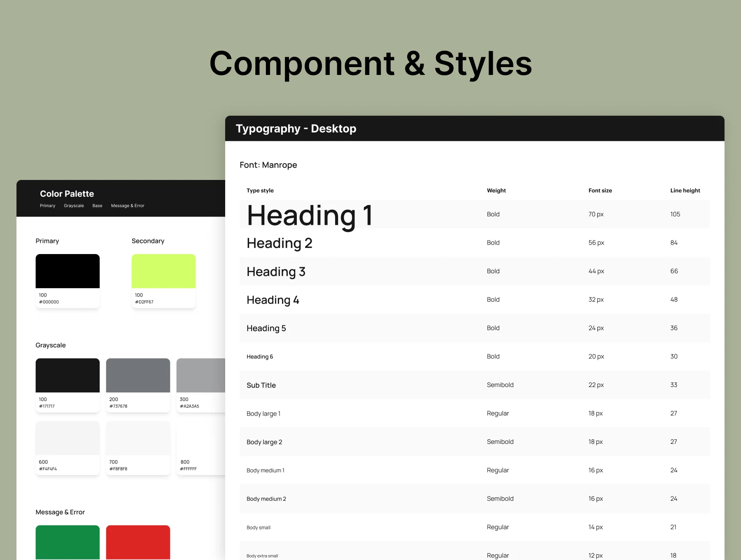Click the 33 line height value
This screenshot has height=560, width=741.
673,385
